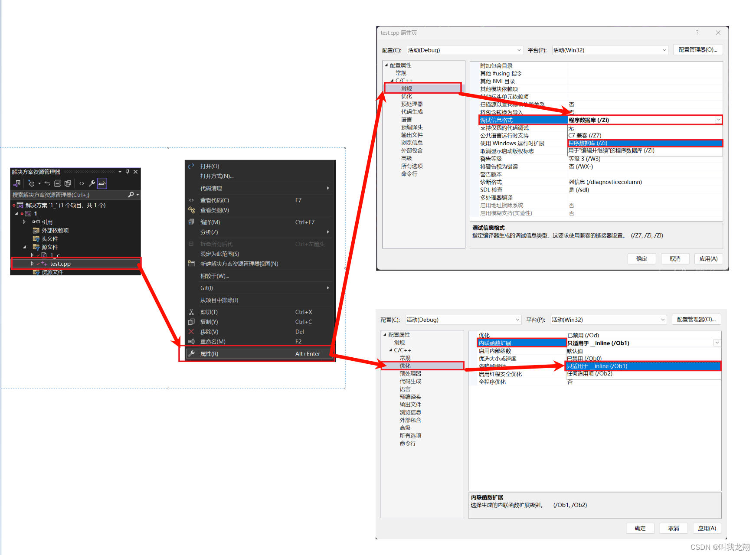Click the solution/folder view switch icon

click(x=17, y=183)
